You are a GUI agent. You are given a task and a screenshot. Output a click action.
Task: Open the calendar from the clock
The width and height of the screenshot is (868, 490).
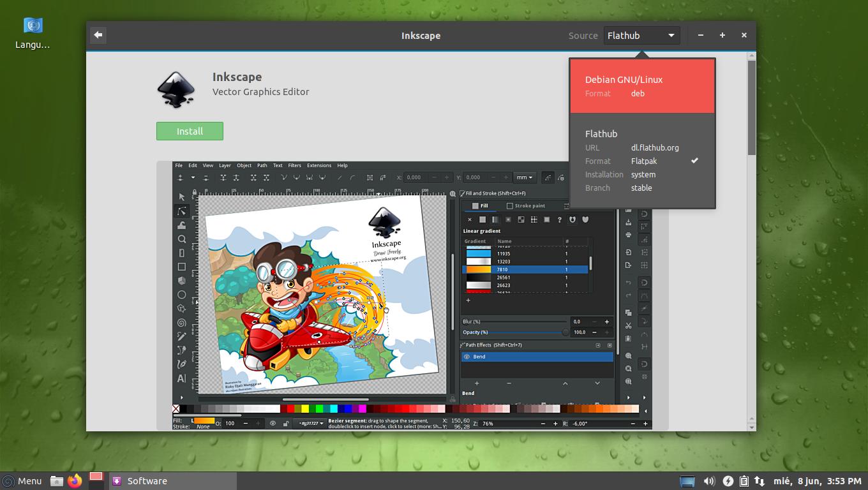(817, 481)
